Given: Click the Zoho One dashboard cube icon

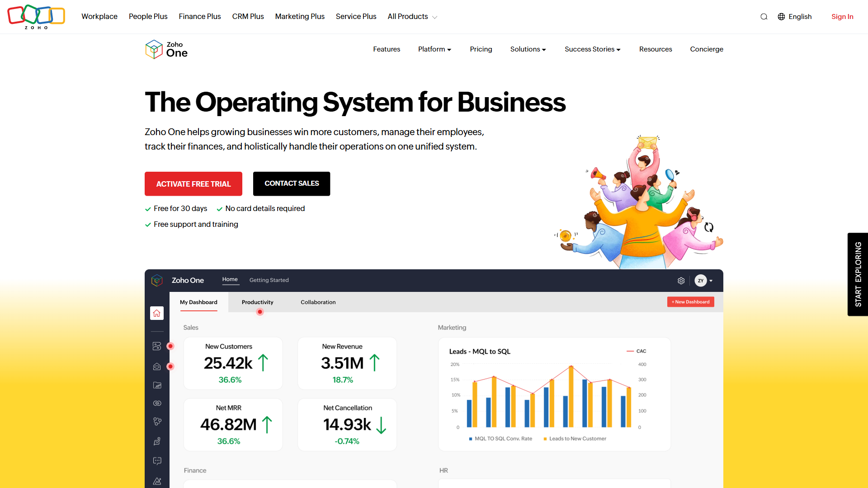Looking at the screenshot, I should [x=157, y=281].
